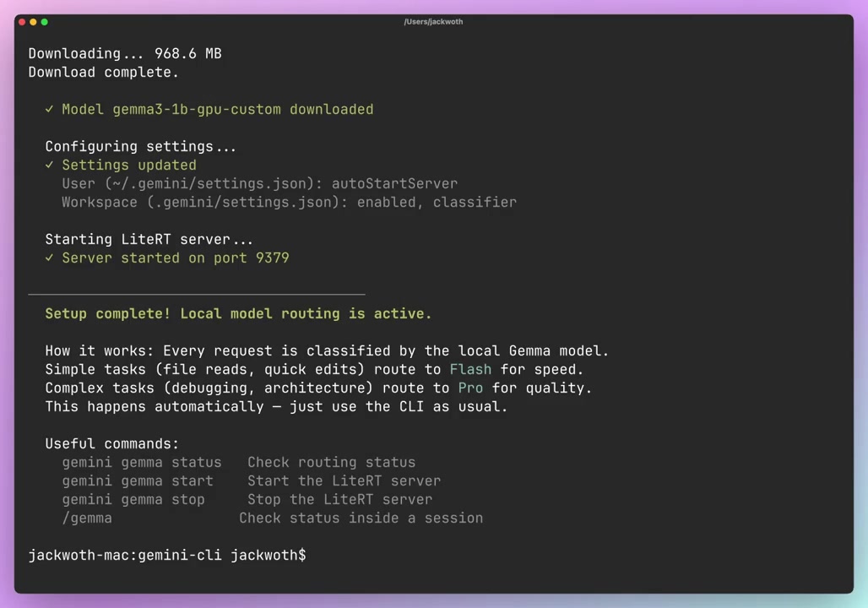Click the 'gemini gemma status' command
Screen dimensions: 868x608
pyautogui.click(x=142, y=463)
